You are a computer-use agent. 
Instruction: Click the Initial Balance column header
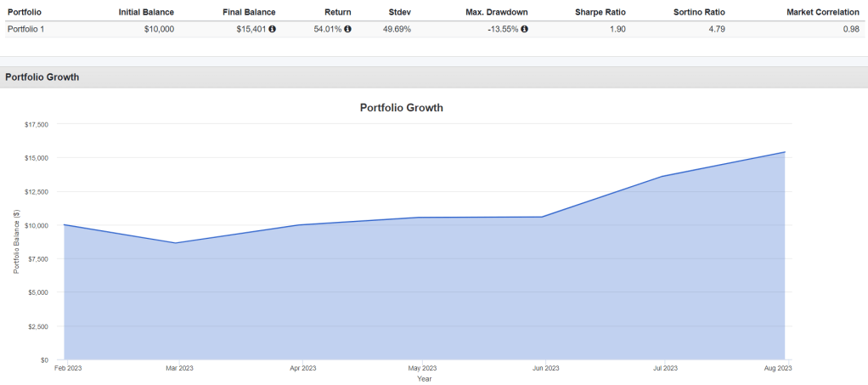(146, 12)
